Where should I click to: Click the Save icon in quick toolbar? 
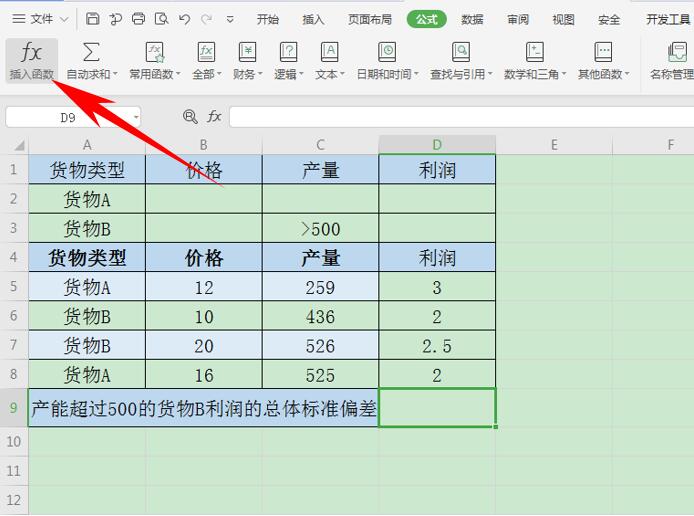pyautogui.click(x=92, y=19)
